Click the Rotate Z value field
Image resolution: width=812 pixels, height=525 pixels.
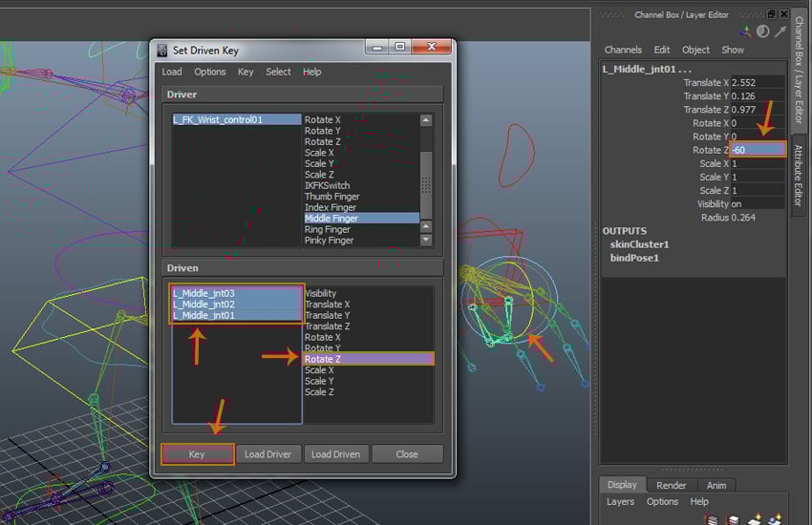pos(758,150)
